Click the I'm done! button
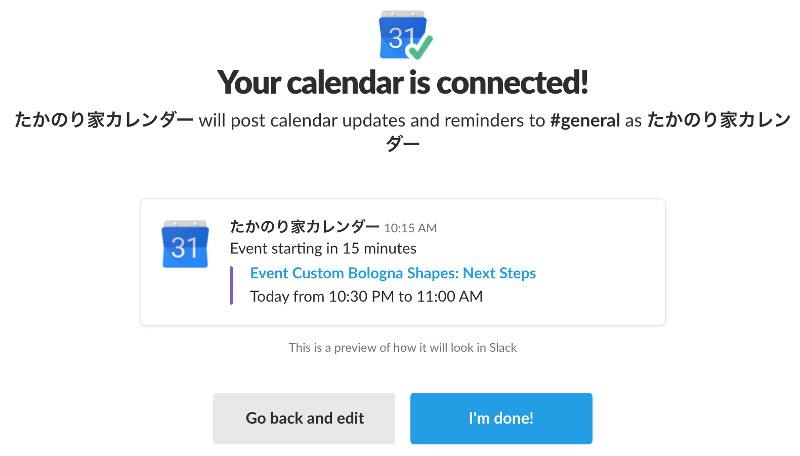Viewport: 800px width, 456px height. (x=501, y=418)
